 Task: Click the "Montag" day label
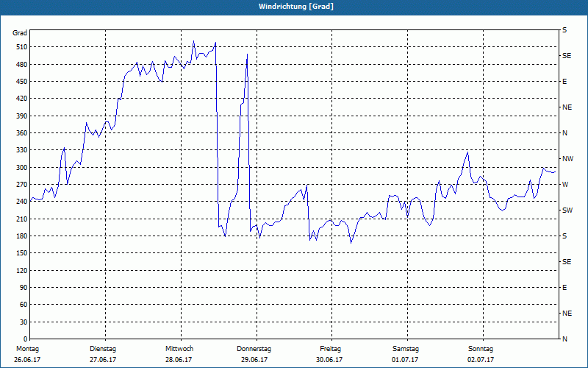pyautogui.click(x=27, y=349)
